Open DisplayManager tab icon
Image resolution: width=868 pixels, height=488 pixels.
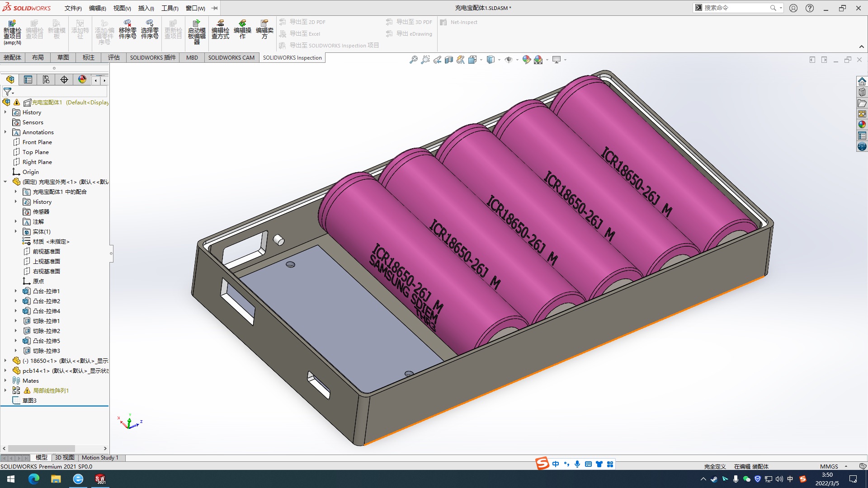[82, 80]
